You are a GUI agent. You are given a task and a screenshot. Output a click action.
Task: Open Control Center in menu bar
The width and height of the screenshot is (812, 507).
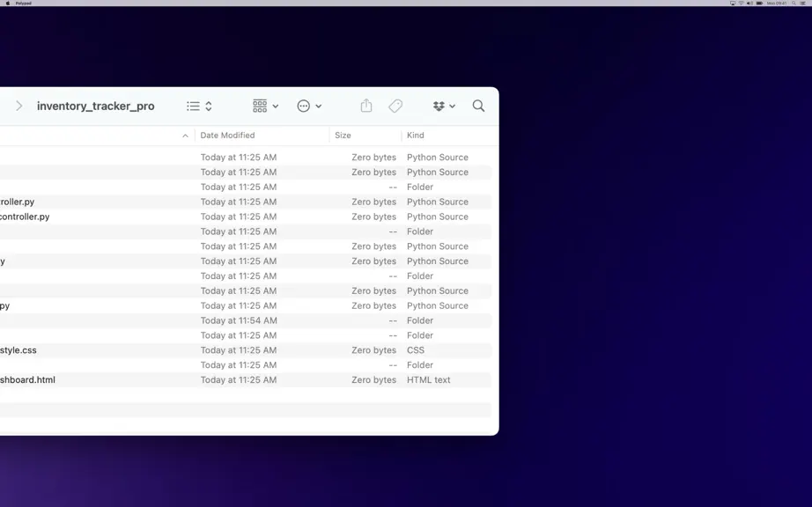tap(802, 4)
